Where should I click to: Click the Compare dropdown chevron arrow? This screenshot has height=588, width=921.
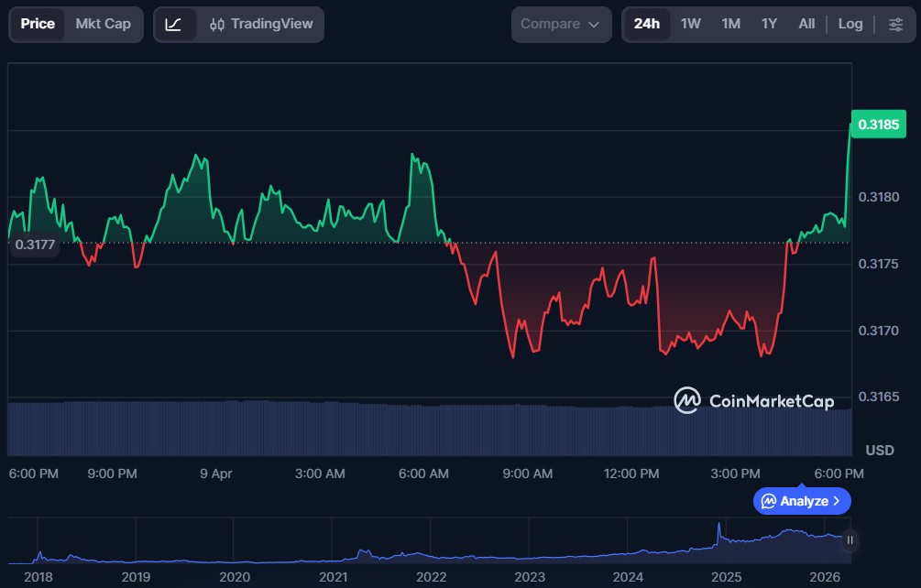coord(594,25)
